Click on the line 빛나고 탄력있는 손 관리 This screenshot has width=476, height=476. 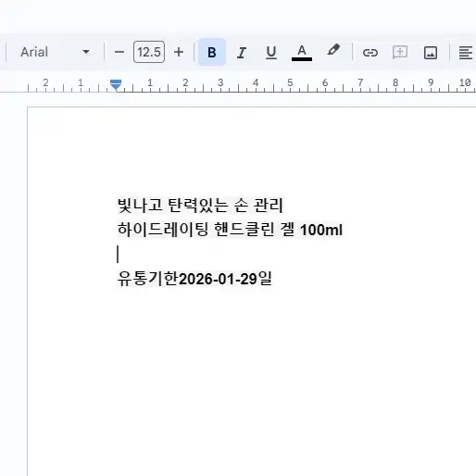coord(200,206)
